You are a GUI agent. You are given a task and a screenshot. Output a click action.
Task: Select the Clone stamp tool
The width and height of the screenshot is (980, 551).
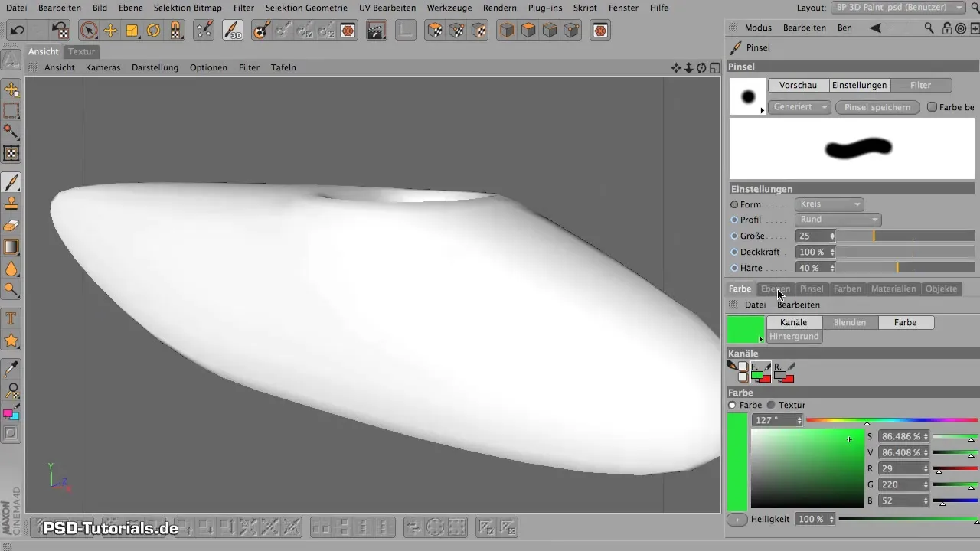11,204
